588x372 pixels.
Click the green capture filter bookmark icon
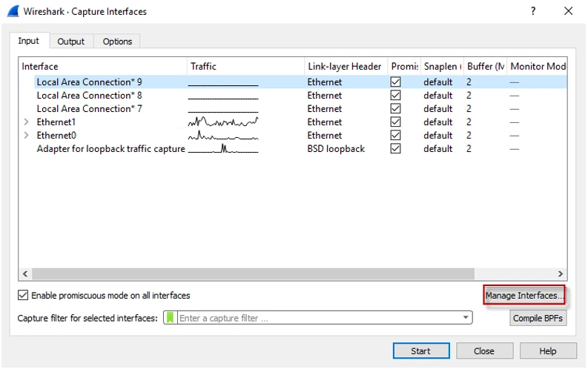pyautogui.click(x=171, y=318)
